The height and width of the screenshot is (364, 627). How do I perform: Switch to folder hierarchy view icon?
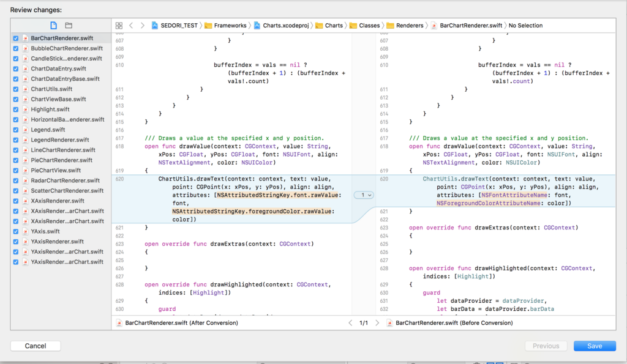(x=69, y=26)
